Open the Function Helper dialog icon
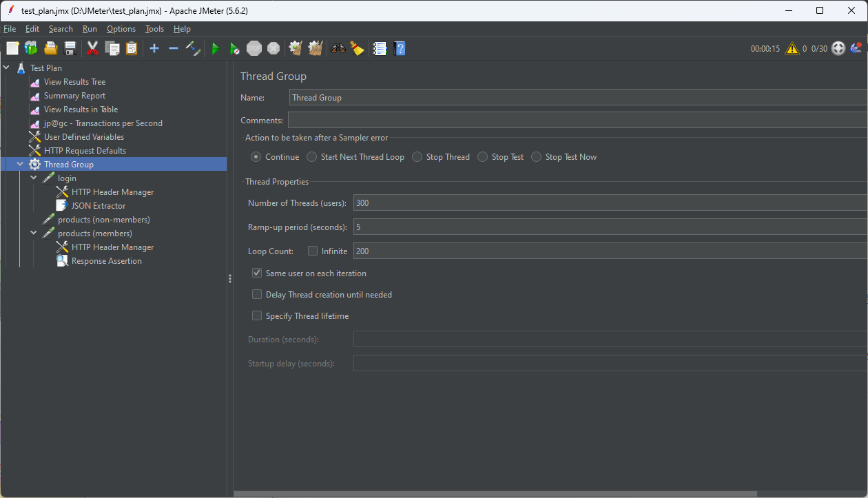The height and width of the screenshot is (498, 868). point(380,48)
